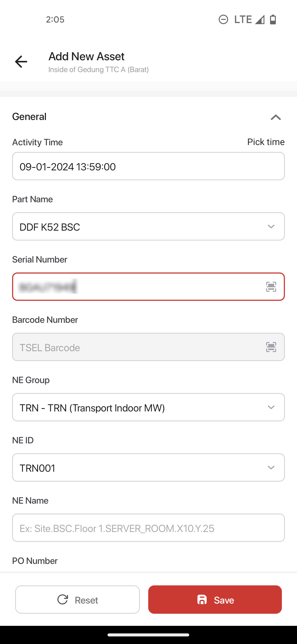The width and height of the screenshot is (297, 644).
Task: Focus the Serial Number input field
Action: [x=148, y=287]
